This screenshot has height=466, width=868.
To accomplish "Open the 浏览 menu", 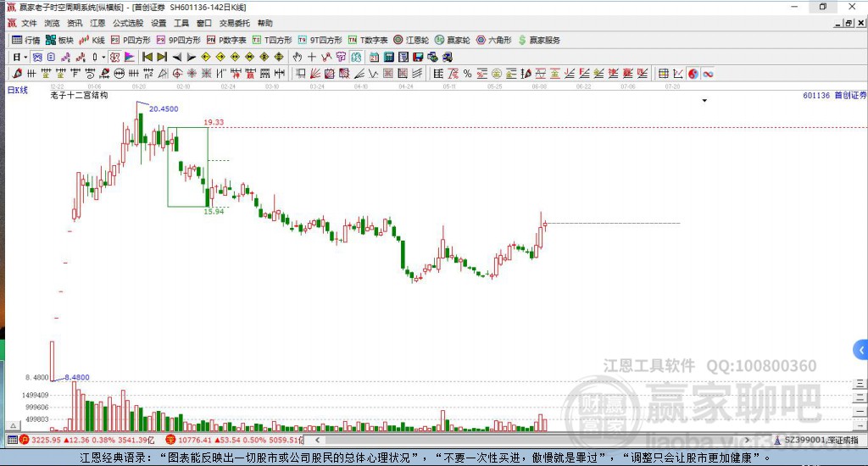I will (x=52, y=23).
